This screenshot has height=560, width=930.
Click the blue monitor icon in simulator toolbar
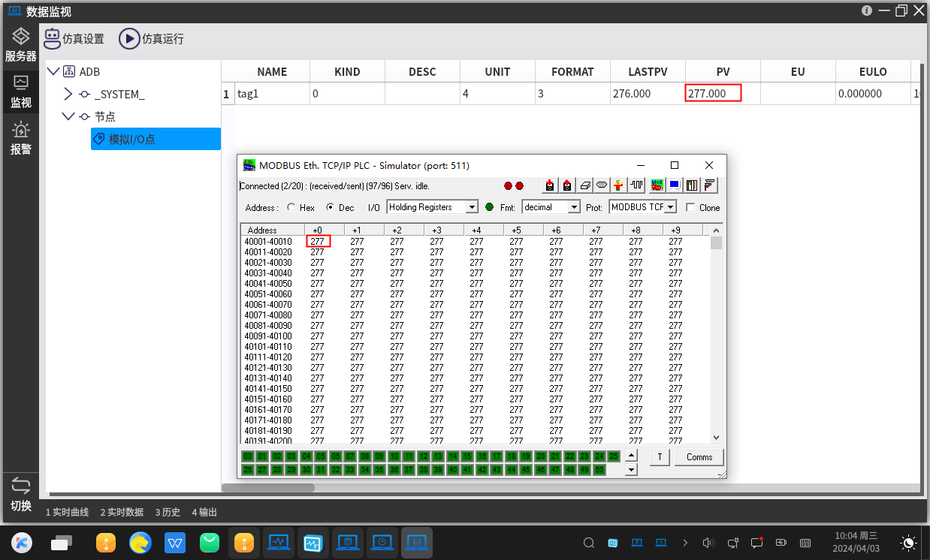[x=674, y=185]
